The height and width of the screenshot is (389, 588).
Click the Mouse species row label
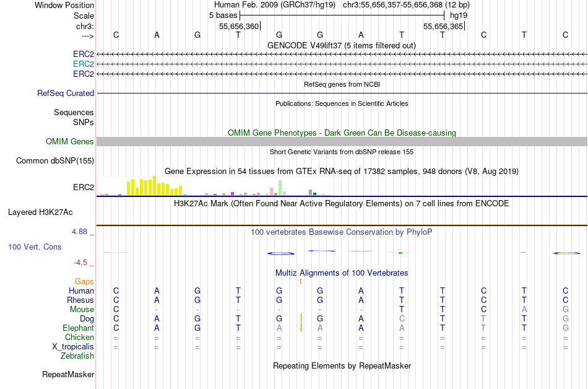(82, 310)
